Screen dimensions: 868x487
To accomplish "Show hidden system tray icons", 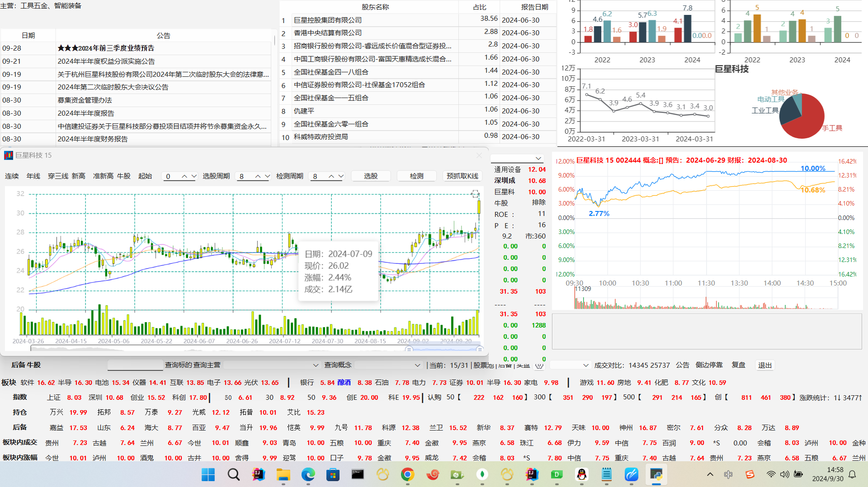I will point(710,474).
